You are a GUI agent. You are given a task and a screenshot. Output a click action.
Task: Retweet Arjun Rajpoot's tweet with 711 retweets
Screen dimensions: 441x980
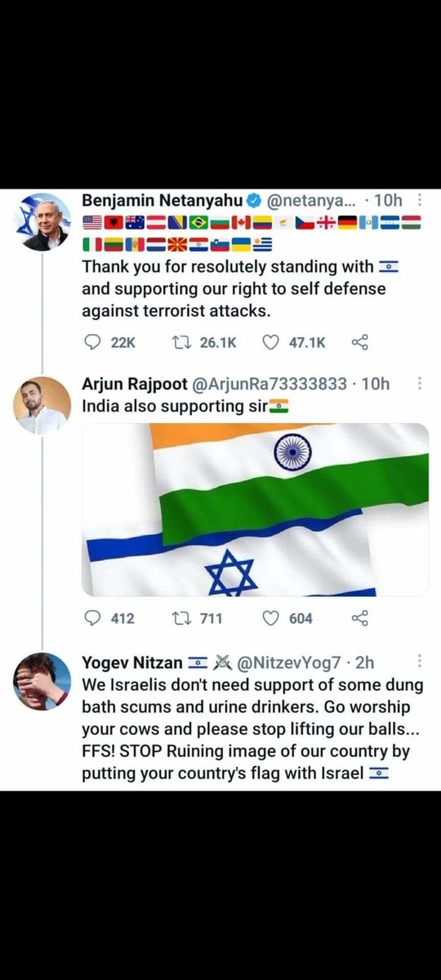pyautogui.click(x=185, y=618)
